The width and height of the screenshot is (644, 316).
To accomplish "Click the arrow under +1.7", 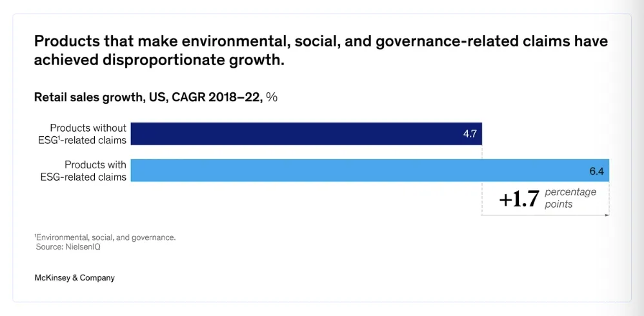I will click(545, 215).
